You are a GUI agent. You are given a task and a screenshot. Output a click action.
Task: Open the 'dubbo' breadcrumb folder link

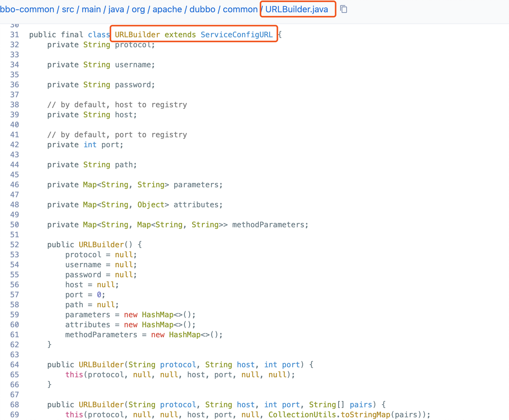pos(202,9)
